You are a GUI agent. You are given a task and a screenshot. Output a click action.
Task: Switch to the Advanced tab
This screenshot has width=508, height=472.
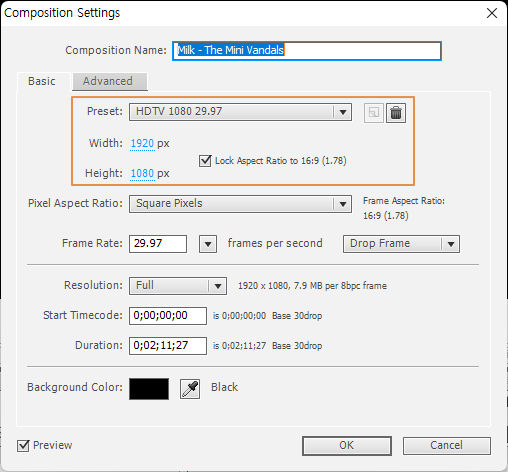point(110,81)
